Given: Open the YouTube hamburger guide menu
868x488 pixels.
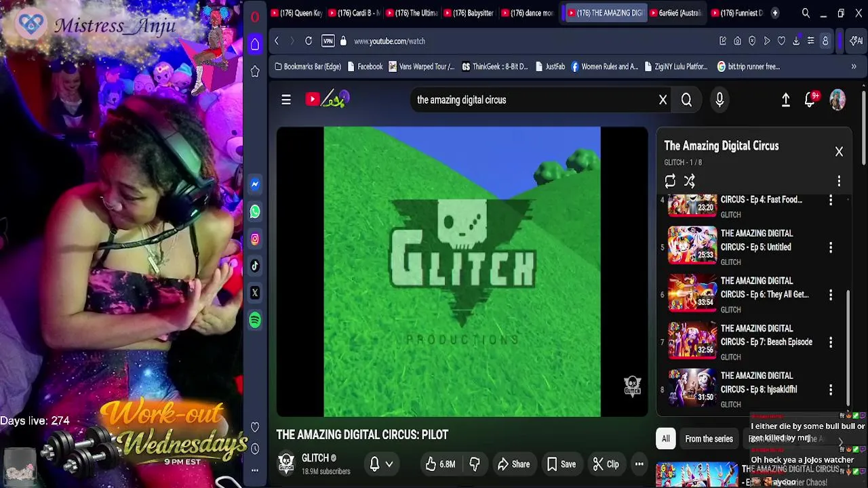Looking at the screenshot, I should [x=286, y=100].
